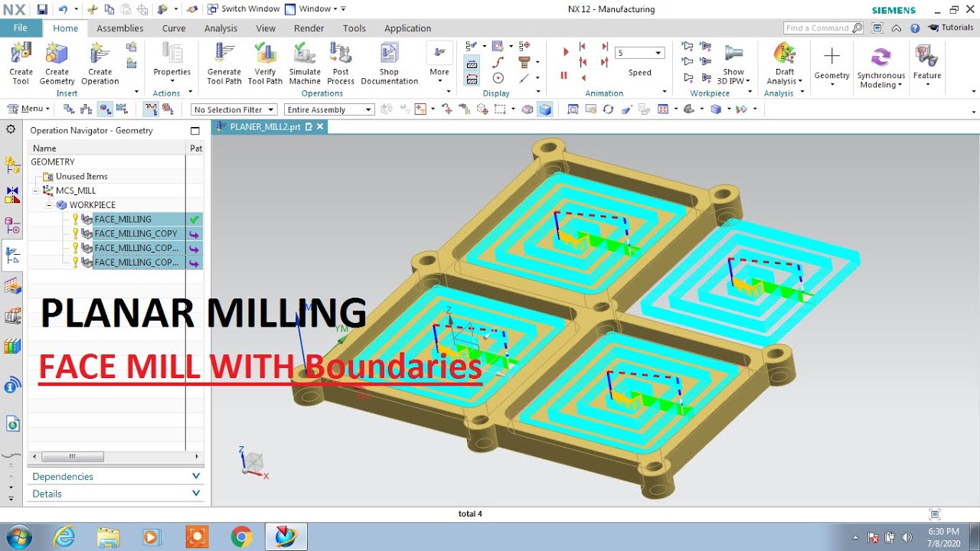
Task: Maximize the Operation Navigator panel
Action: [x=194, y=131]
